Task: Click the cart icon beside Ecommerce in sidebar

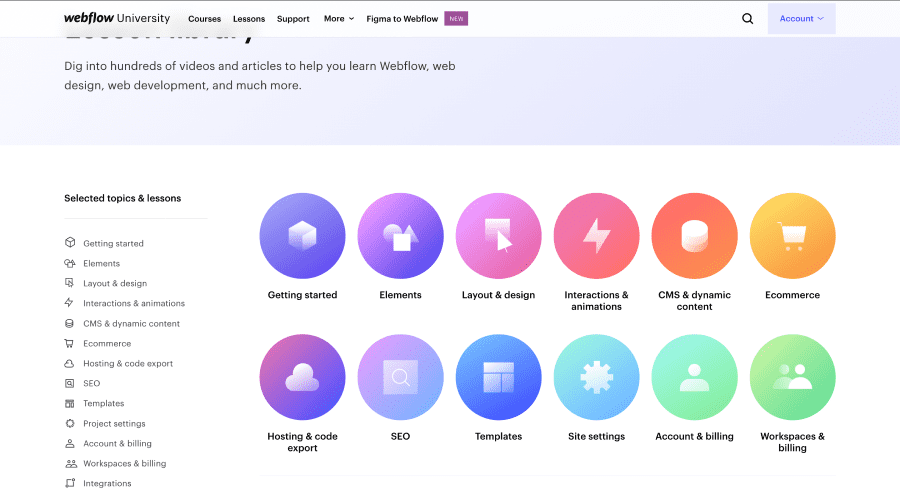Action: pyautogui.click(x=69, y=343)
